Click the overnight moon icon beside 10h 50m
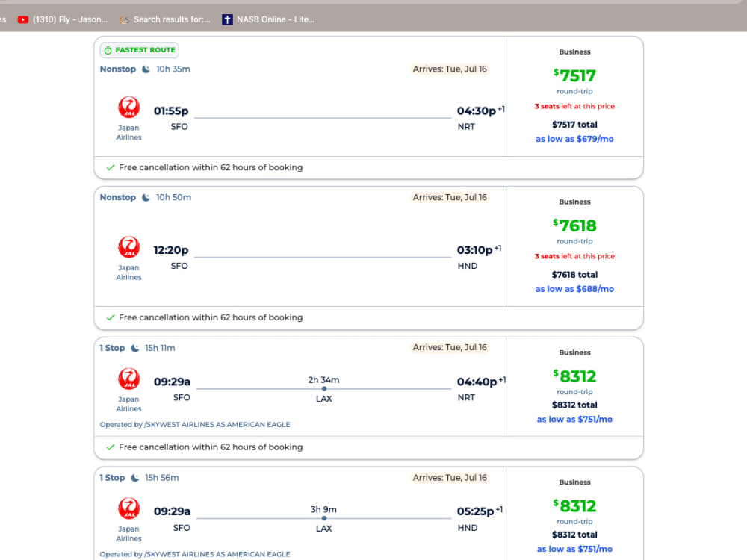Viewport: 747px width, 560px height. [146, 197]
